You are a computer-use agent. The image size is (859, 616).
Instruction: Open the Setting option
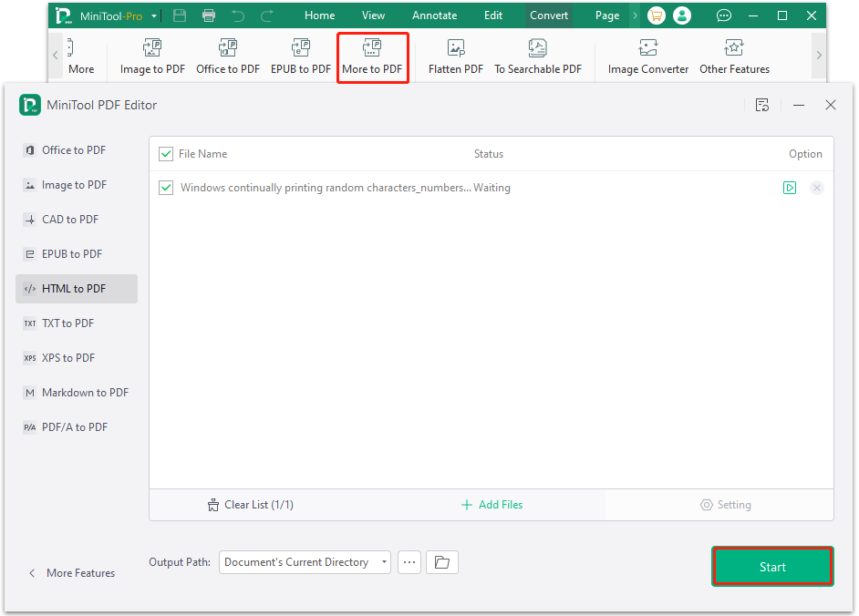pyautogui.click(x=726, y=505)
